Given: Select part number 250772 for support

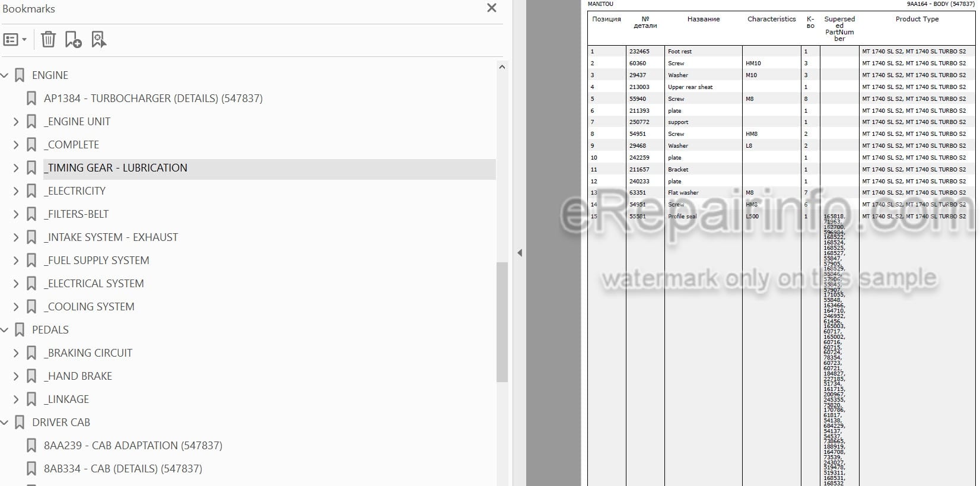Looking at the screenshot, I should pyautogui.click(x=645, y=122).
